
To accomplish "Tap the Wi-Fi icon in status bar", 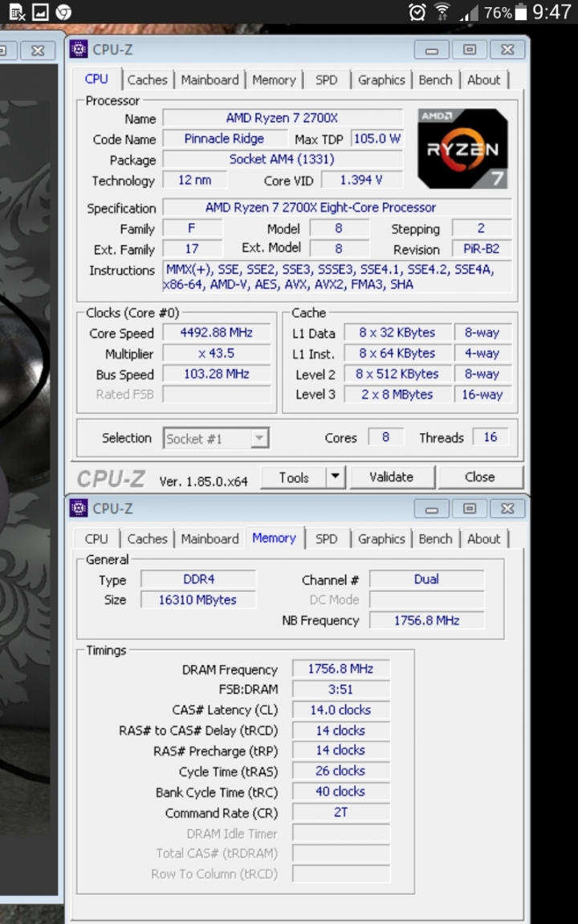I will (442, 12).
